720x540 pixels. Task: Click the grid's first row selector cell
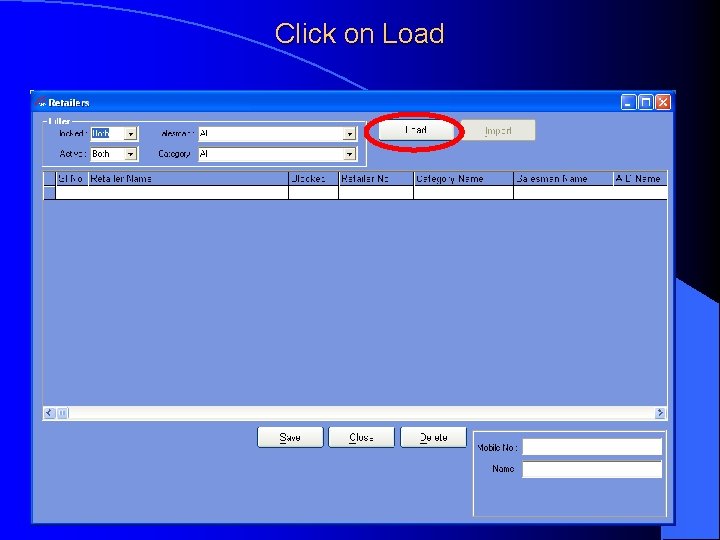[49, 192]
